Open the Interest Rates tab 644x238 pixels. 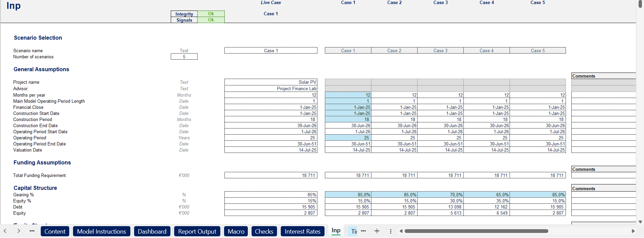coord(302,231)
